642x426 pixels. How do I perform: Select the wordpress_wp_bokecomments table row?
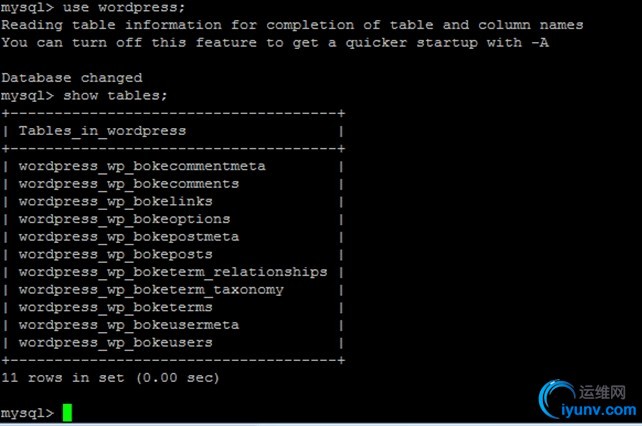(129, 184)
